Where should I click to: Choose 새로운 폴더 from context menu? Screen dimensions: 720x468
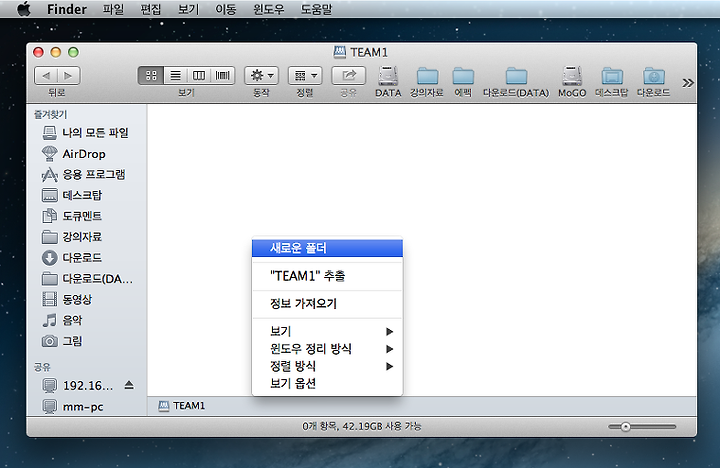click(x=327, y=248)
